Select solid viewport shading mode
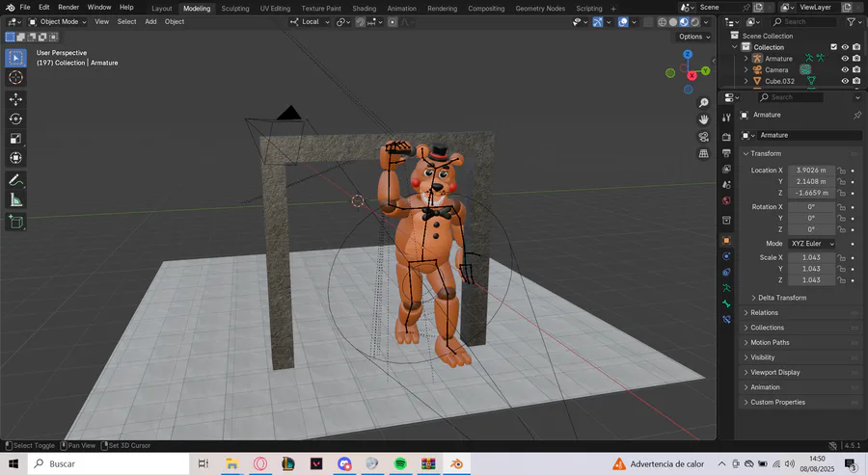868x475 pixels. pyautogui.click(x=673, y=22)
